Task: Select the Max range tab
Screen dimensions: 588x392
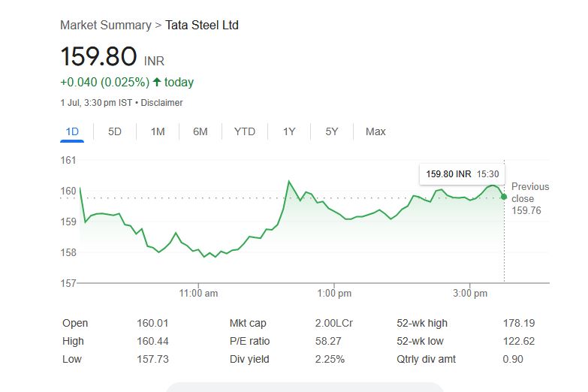Action: [x=375, y=131]
